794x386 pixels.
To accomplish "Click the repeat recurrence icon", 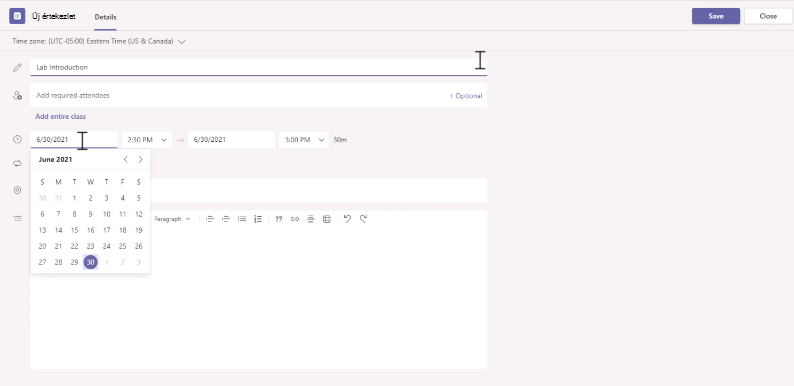I will point(17,163).
